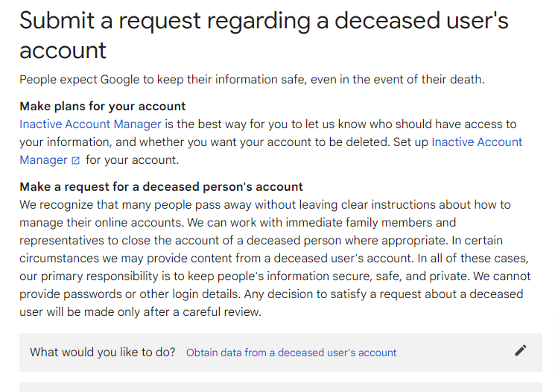Image resolution: width=555 pixels, height=392 pixels.
Task: Click the external link icon after Manager
Action: click(75, 160)
